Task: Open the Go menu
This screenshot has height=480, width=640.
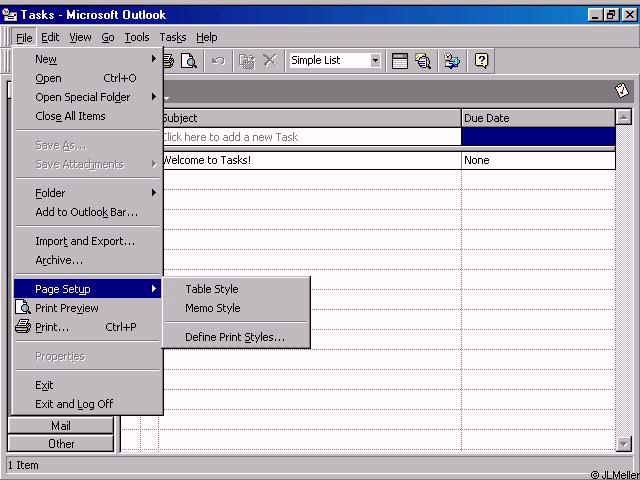Action: (108, 38)
